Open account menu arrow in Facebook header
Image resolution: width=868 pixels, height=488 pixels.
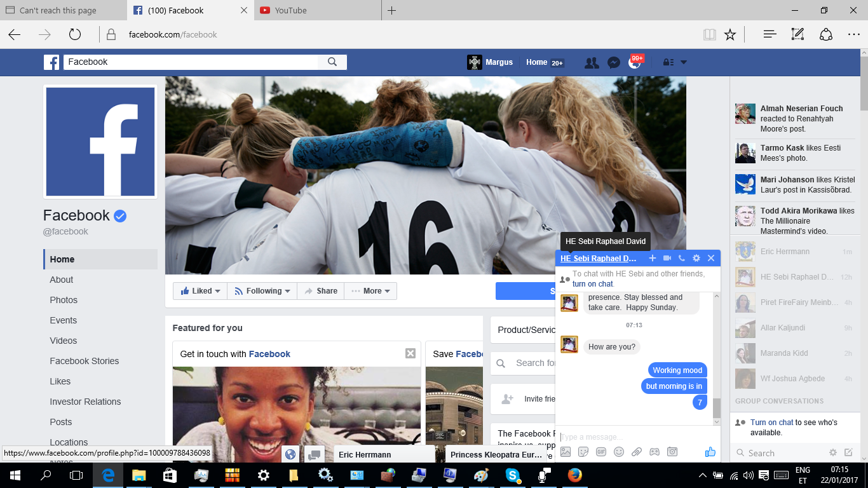(x=684, y=62)
